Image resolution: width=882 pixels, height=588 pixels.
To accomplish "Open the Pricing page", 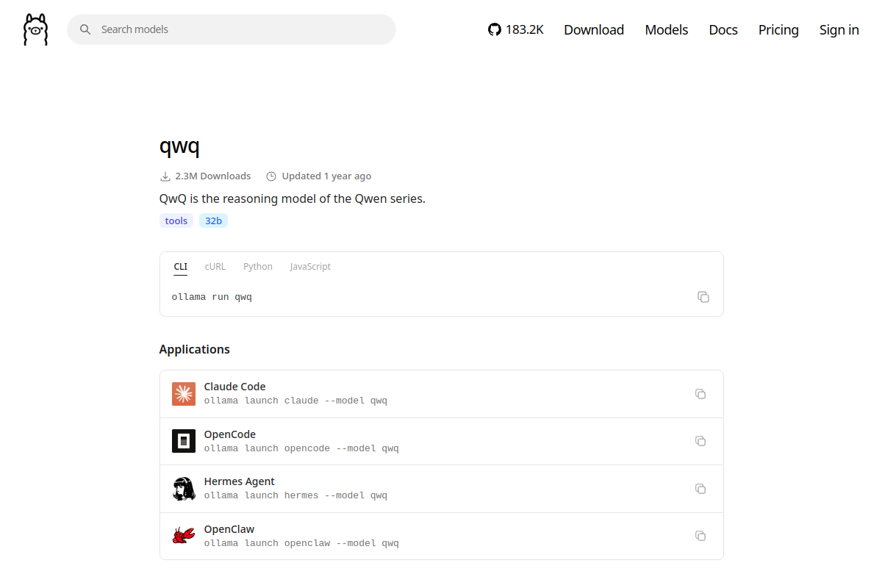I will [x=778, y=29].
